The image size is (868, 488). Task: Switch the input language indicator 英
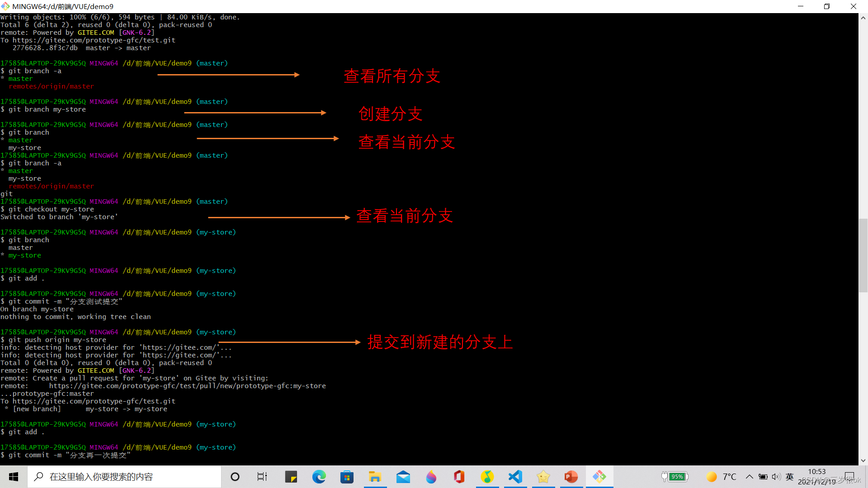(790, 477)
